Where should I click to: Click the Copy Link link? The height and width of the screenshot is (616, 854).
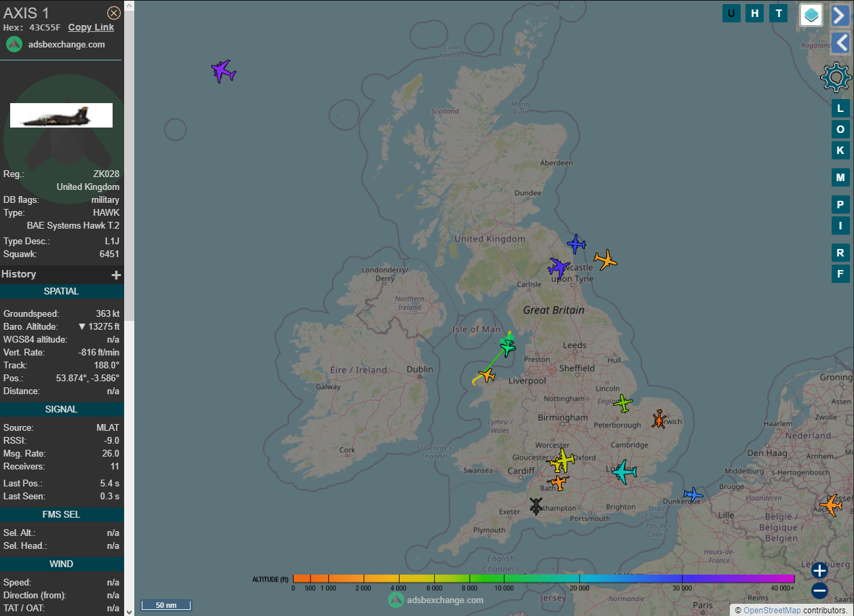91,27
